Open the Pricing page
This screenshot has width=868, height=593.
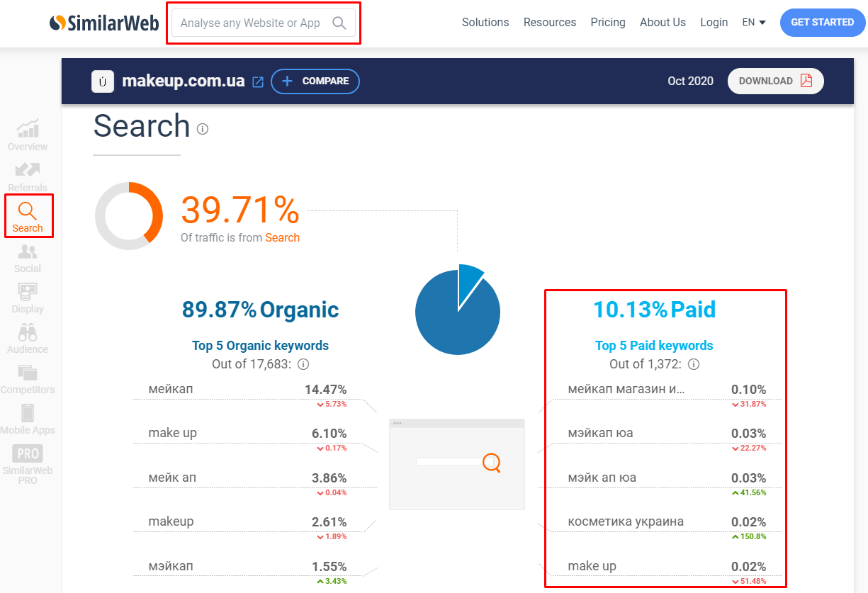pyautogui.click(x=608, y=23)
